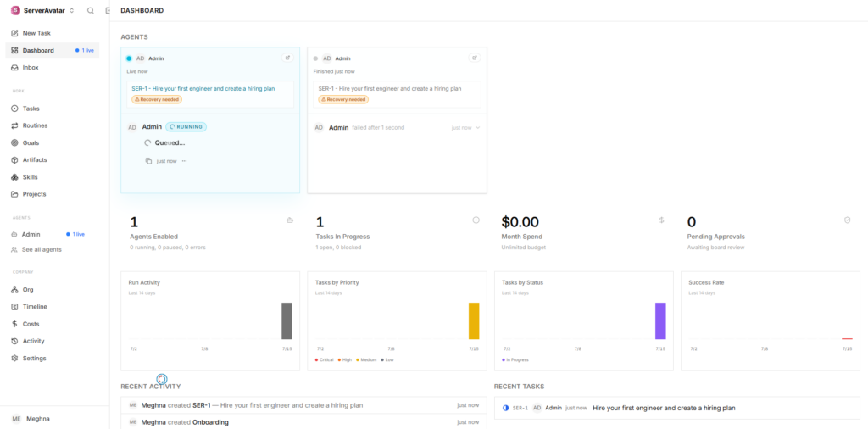Click the SER-1 in-progress status icon
868x429 pixels.
pyautogui.click(x=505, y=408)
